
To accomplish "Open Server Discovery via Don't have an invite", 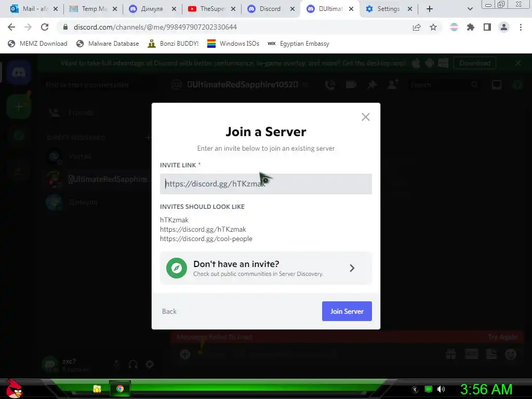I will pos(265,268).
